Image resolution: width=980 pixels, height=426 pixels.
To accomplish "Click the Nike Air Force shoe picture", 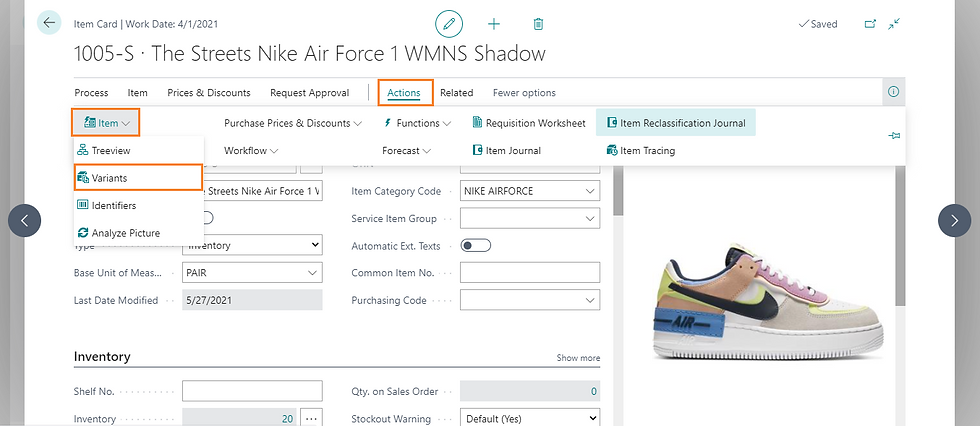I will coord(768,302).
